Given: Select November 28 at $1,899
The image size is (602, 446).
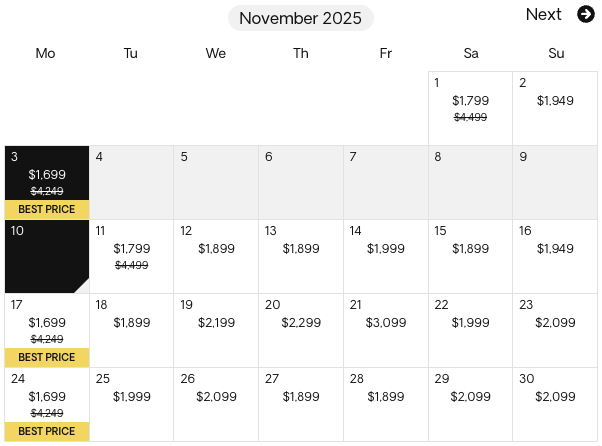Looking at the screenshot, I should 385,405.
